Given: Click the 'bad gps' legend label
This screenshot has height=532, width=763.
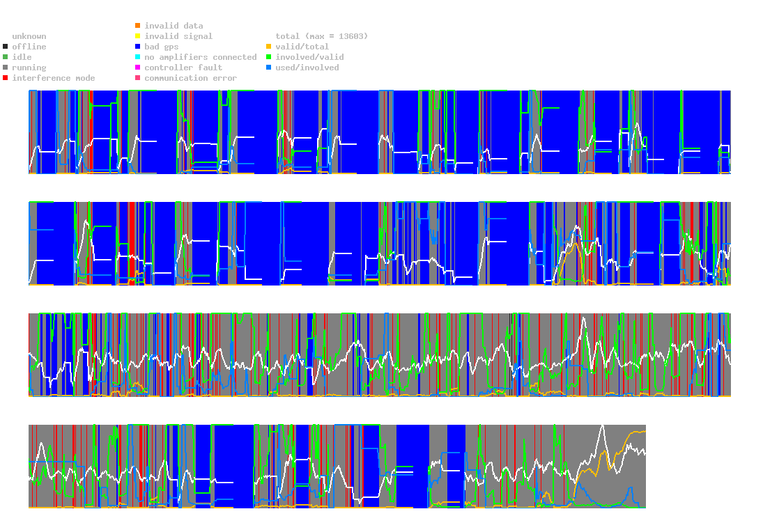Looking at the screenshot, I should click(162, 47).
